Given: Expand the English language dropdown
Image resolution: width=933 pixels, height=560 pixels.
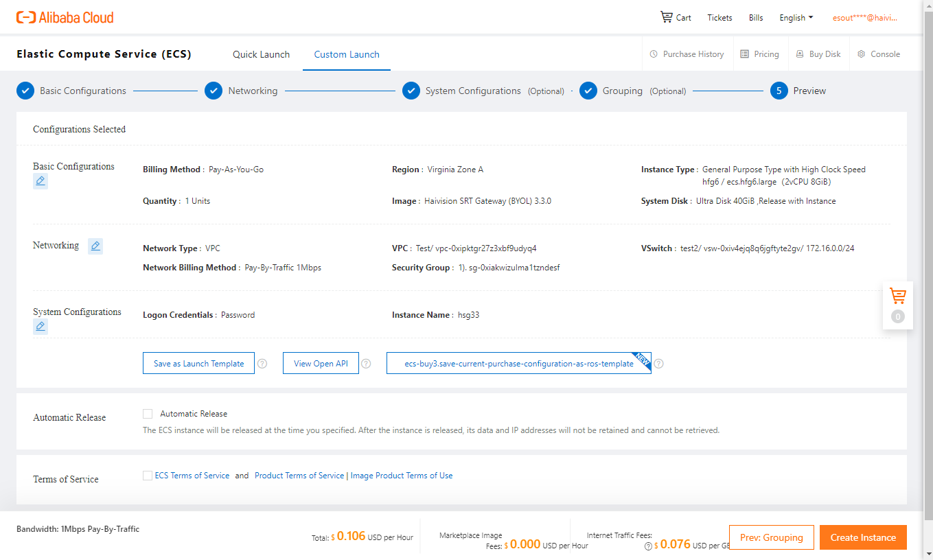Looking at the screenshot, I should 796,18.
